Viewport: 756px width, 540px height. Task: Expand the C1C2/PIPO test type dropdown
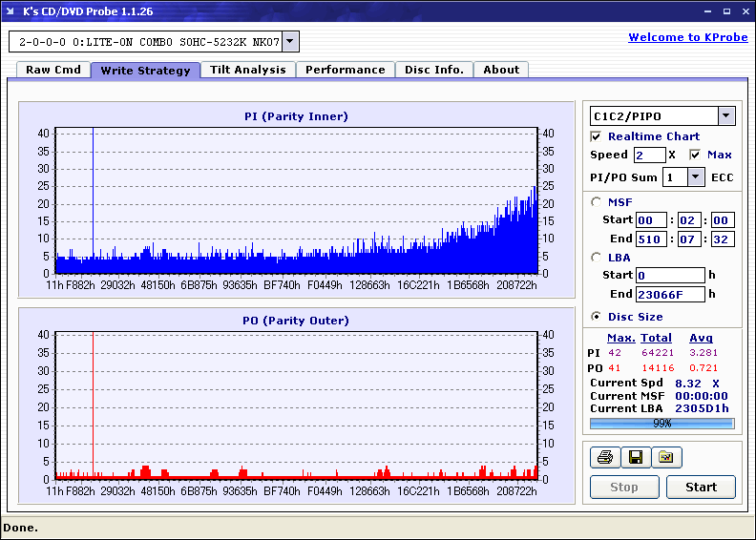click(x=726, y=116)
